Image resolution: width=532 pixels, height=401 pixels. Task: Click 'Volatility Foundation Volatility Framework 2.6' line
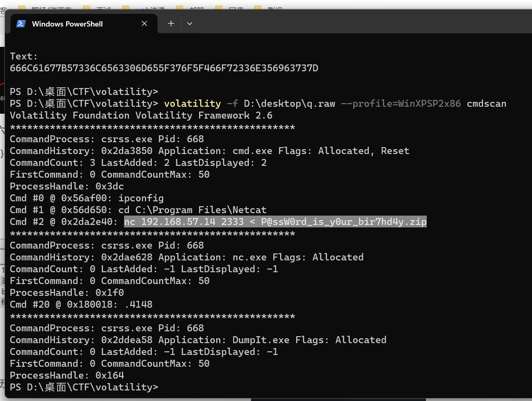tap(141, 115)
